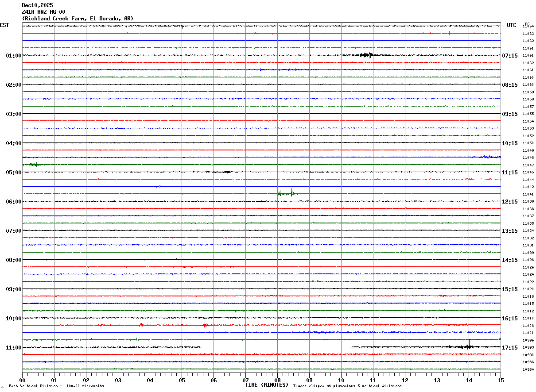Click the 12:15 UTC time label
The image size is (536, 392).
point(509,202)
